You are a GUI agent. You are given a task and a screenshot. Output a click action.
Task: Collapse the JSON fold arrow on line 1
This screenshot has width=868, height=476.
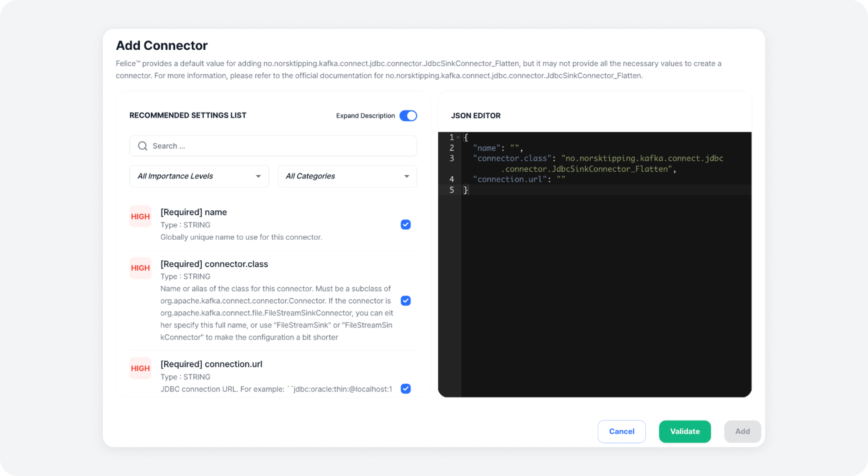(458, 137)
